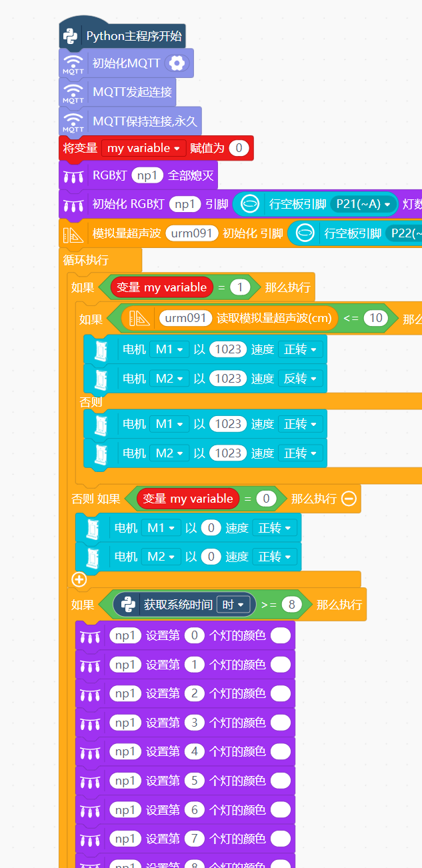This screenshot has width=422, height=868.
Task: Select the 循环执行 loop block
Action: click(87, 260)
